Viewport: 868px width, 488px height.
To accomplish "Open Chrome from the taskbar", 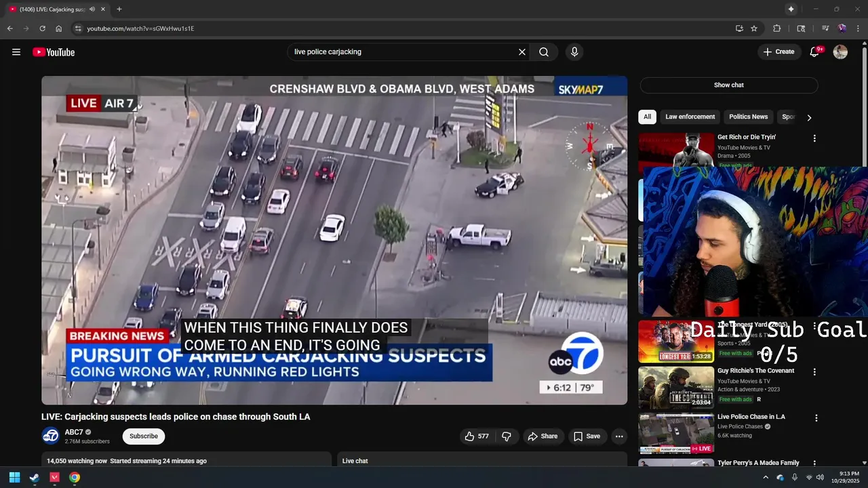I will (75, 477).
